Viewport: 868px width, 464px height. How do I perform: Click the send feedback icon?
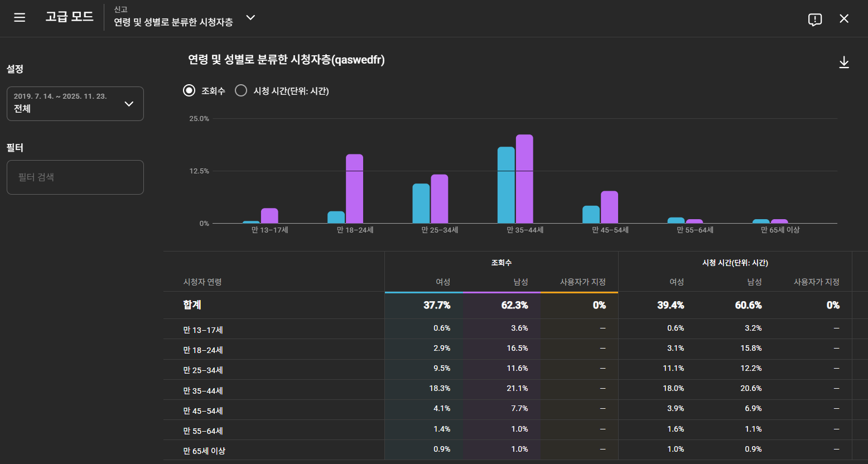click(x=814, y=20)
